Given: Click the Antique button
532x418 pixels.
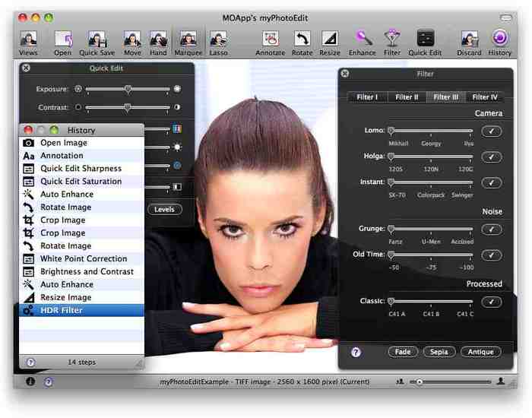Looking at the screenshot, I should 481,352.
